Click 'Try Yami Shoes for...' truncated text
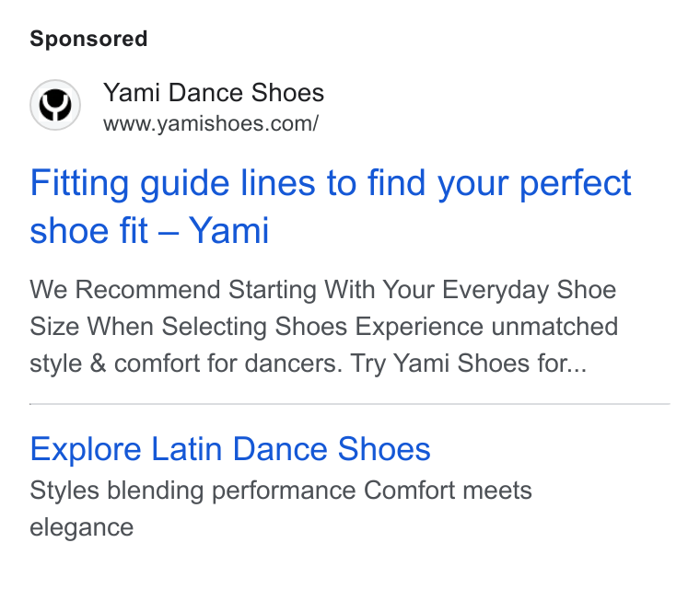700x589 pixels. tap(468, 364)
